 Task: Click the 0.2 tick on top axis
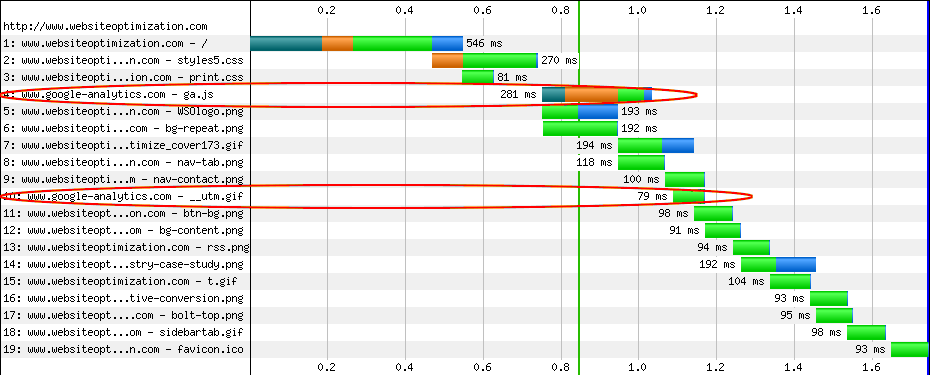[x=327, y=10]
